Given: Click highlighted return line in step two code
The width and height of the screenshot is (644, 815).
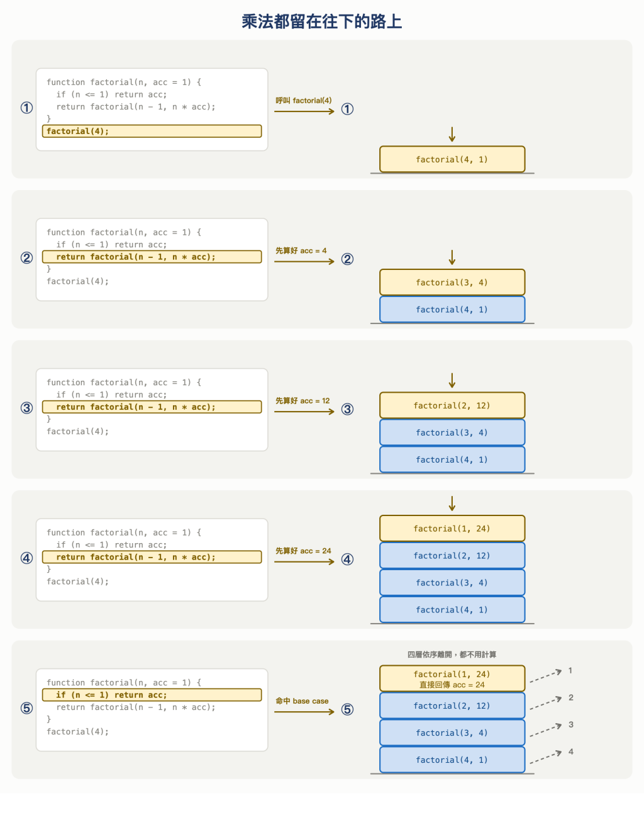Looking at the screenshot, I should 152,257.
